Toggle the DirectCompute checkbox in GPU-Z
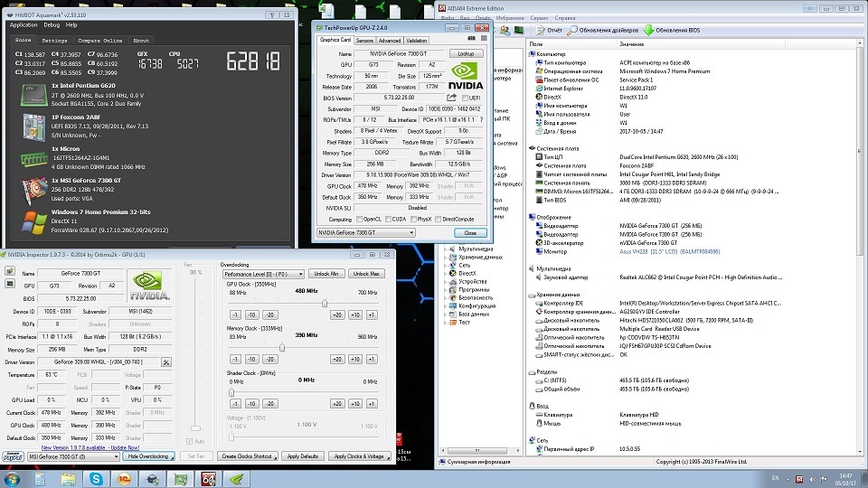868x488 pixels. coord(438,219)
